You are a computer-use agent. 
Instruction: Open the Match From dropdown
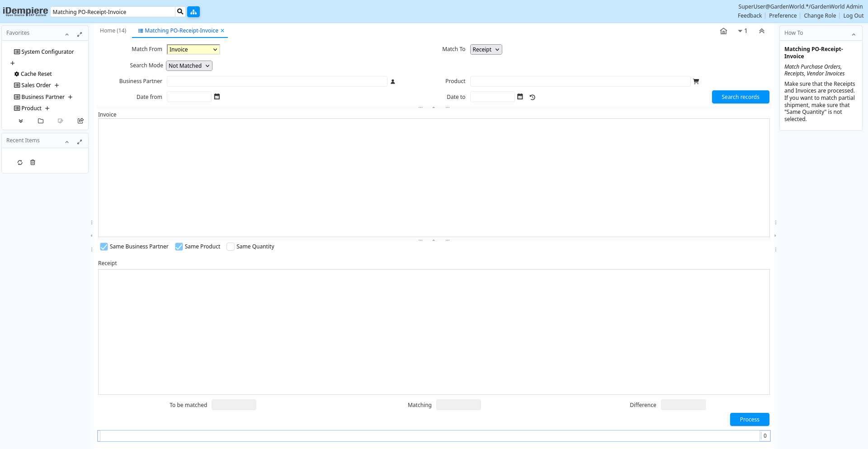193,50
